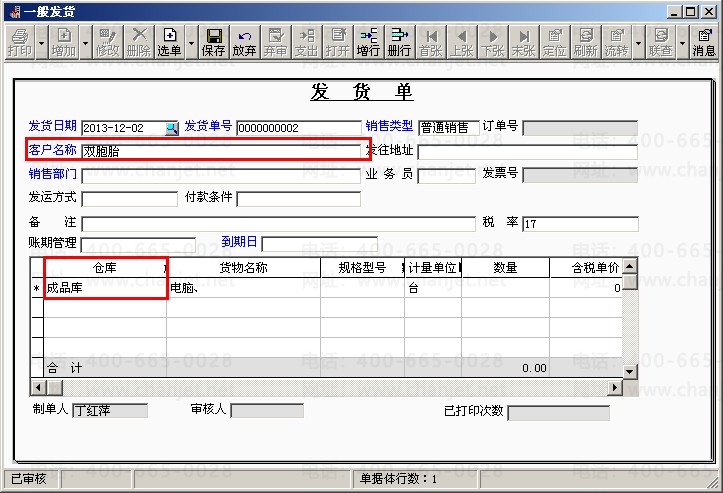This screenshot has height=493, width=723.
Task: Click the table scroll down arrow
Action: 630,371
